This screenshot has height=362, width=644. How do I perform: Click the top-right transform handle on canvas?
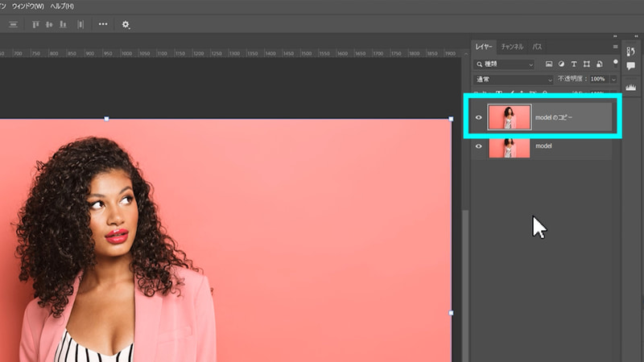pyautogui.click(x=451, y=118)
